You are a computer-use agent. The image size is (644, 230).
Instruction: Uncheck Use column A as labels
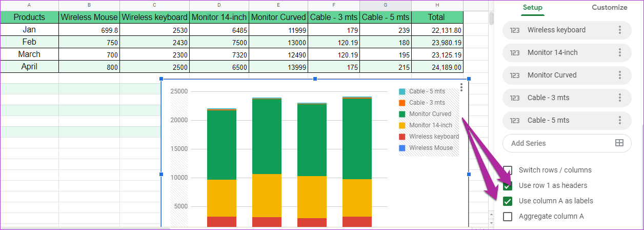pos(508,201)
